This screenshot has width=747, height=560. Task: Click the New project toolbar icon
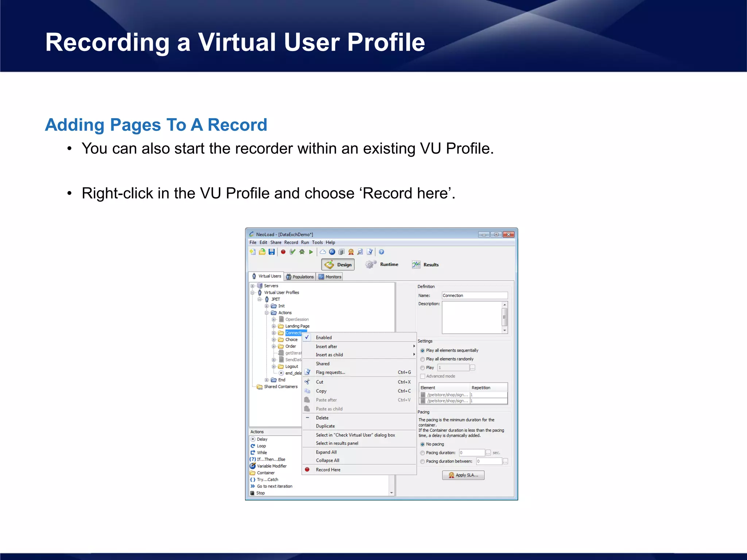tap(253, 252)
